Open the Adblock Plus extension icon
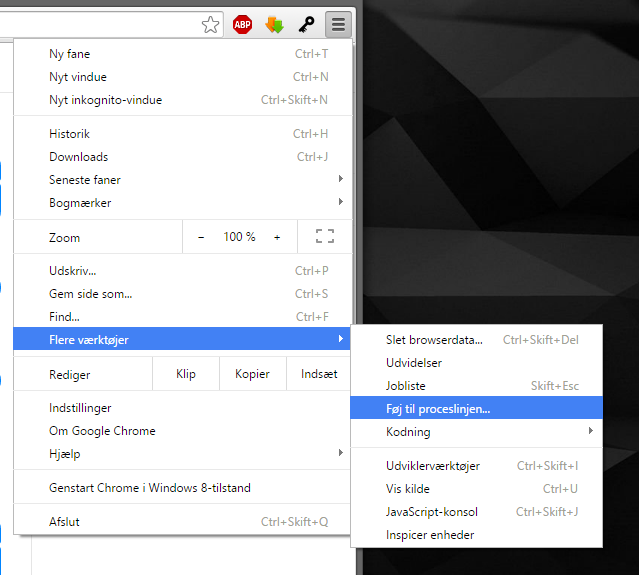The height and width of the screenshot is (575, 639). tap(242, 25)
